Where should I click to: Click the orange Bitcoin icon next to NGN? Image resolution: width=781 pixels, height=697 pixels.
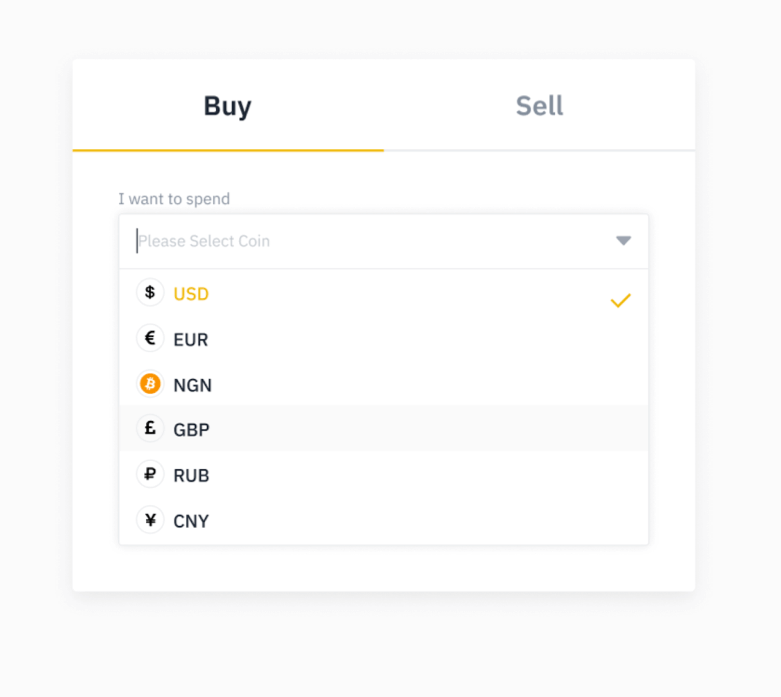150,384
